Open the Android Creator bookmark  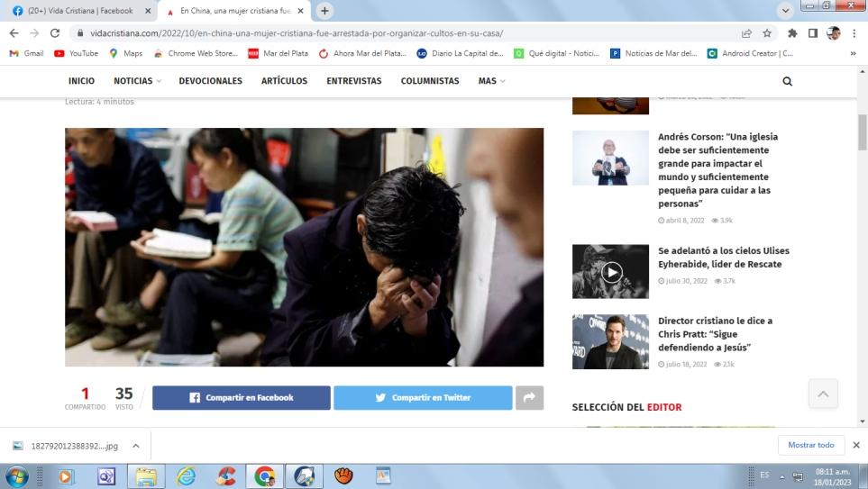tap(750, 54)
